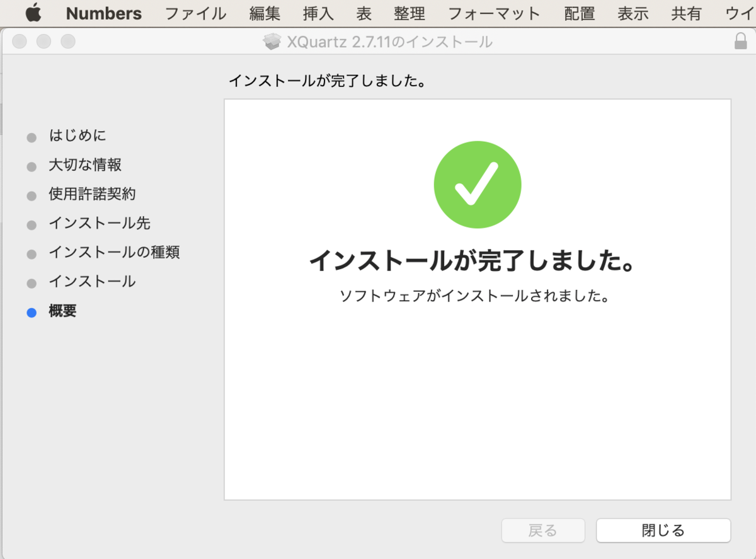Open the フォーマット menu
756x559 pixels.
[x=494, y=13]
